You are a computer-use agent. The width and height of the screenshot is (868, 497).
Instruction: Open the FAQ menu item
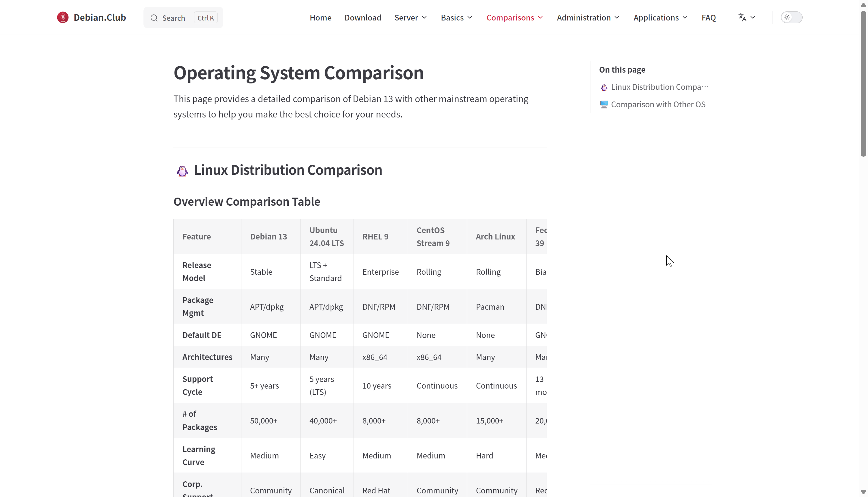pyautogui.click(x=709, y=17)
